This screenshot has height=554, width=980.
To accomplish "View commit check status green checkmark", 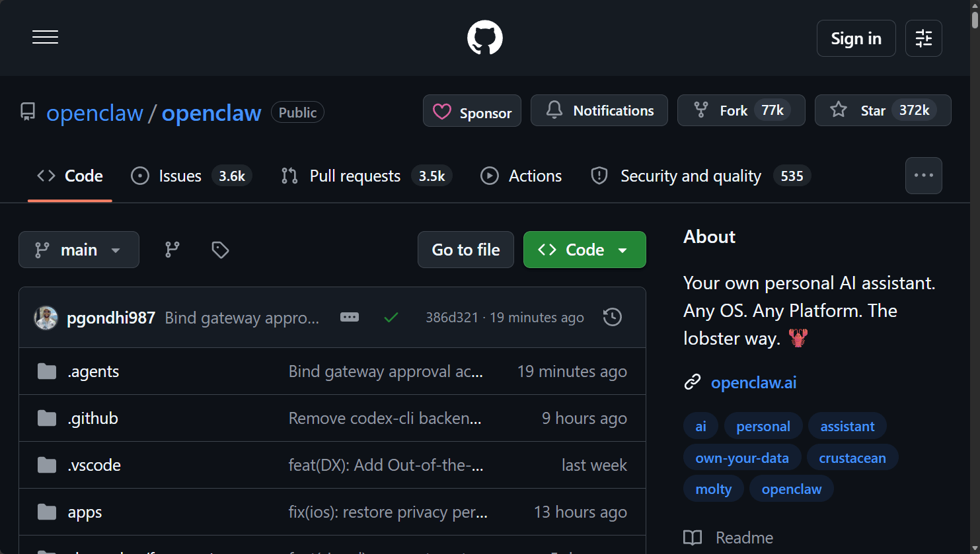I will [x=391, y=318].
